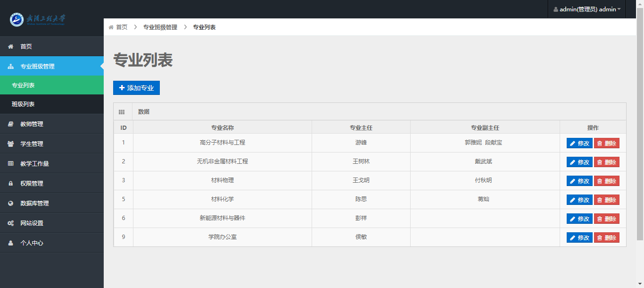The width and height of the screenshot is (644, 288).
Task: Click the 网站设置 gears icon
Action: (11, 223)
